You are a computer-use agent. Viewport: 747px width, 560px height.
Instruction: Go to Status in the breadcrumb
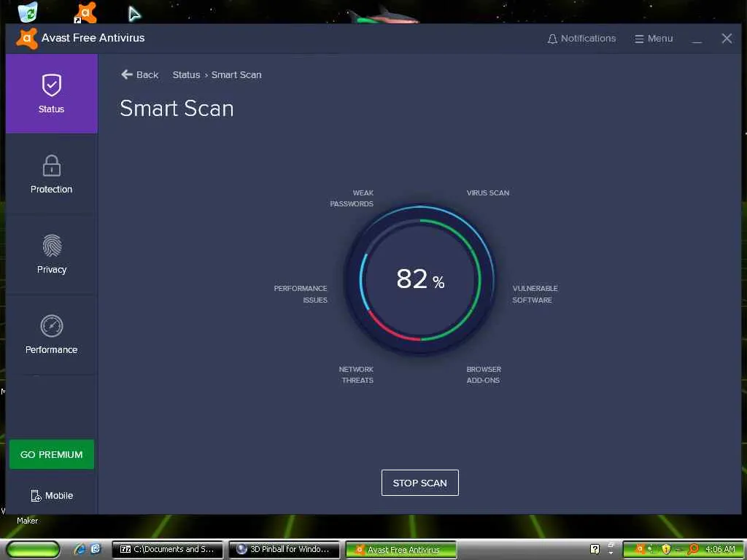coord(186,75)
